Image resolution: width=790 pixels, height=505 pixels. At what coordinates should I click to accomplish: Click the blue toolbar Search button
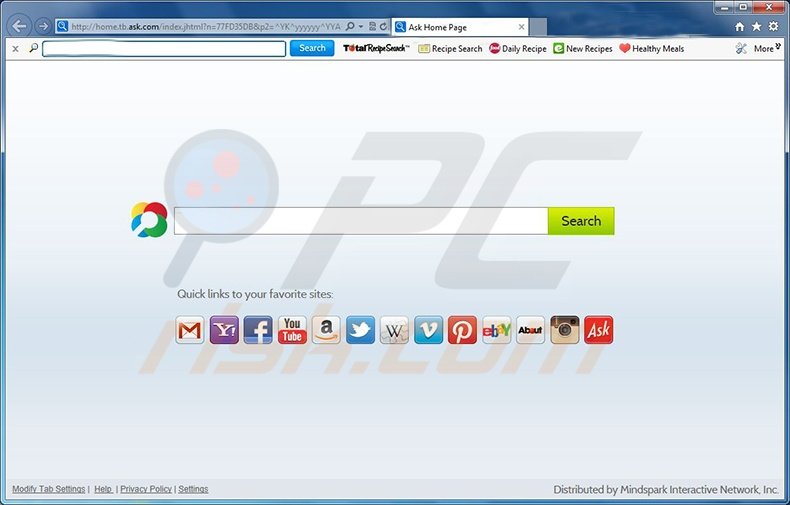(x=312, y=48)
